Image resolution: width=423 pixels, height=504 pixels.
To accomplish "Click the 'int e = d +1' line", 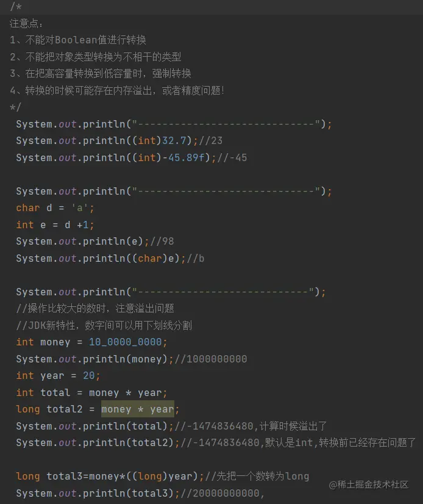I will 55,225.
